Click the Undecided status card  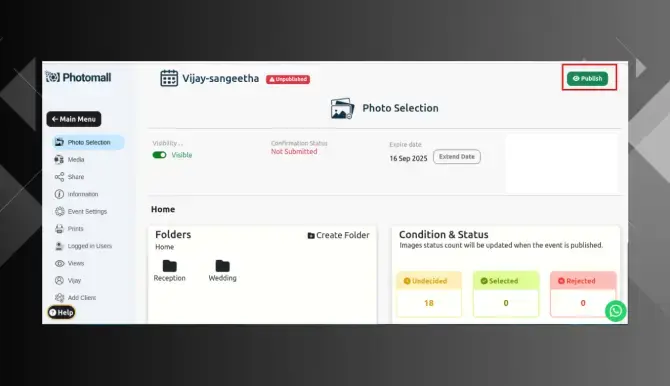[x=429, y=294]
